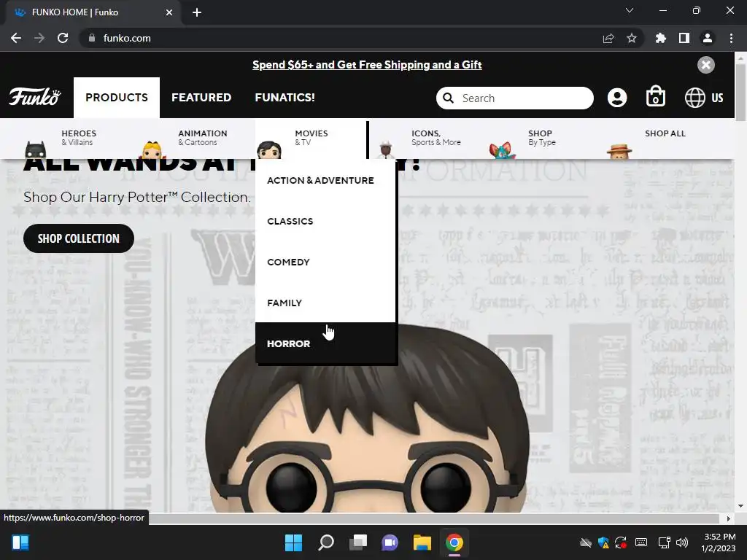Open the FUNATICS! menu

[x=285, y=98]
